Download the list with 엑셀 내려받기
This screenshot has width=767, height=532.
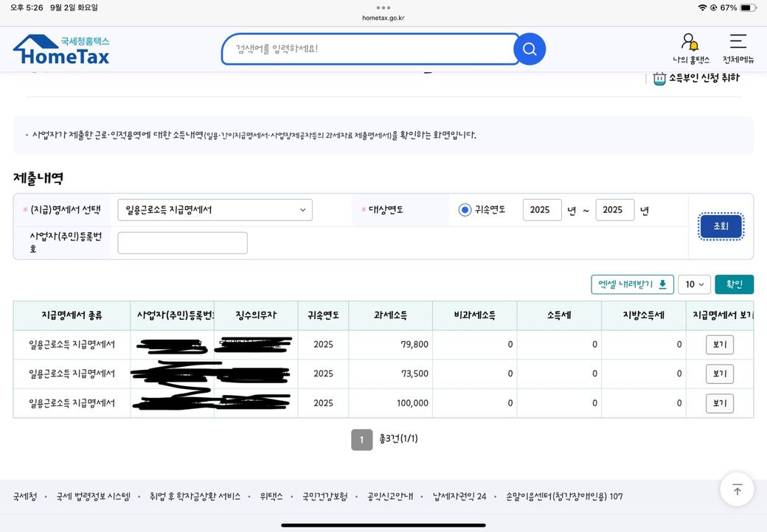(632, 284)
